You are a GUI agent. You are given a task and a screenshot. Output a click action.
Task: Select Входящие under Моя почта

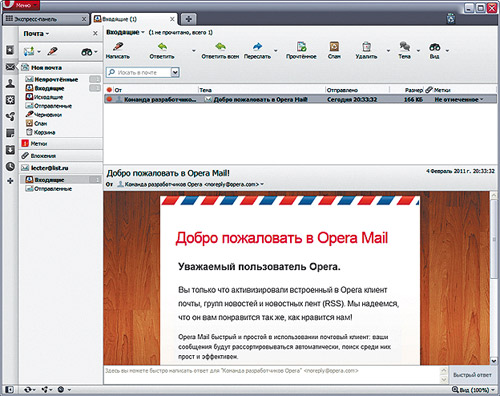[x=61, y=88]
